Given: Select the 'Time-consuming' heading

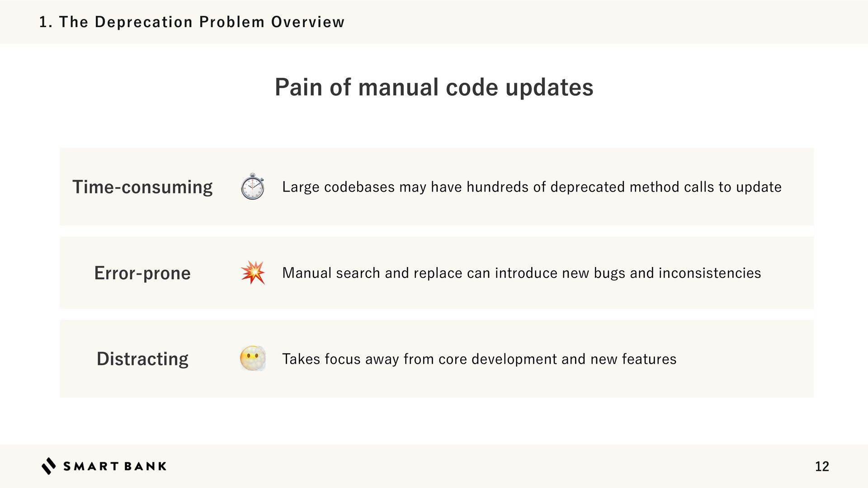Looking at the screenshot, I should point(142,187).
